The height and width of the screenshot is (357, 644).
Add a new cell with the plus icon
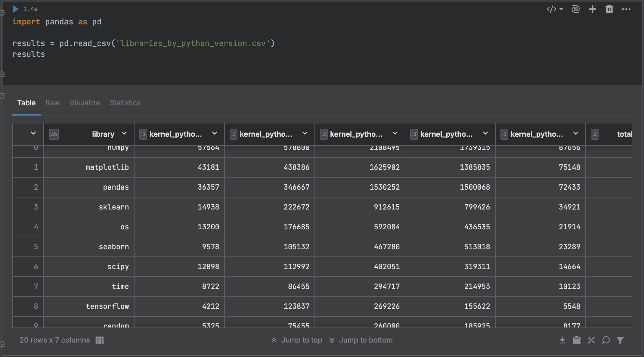point(592,9)
